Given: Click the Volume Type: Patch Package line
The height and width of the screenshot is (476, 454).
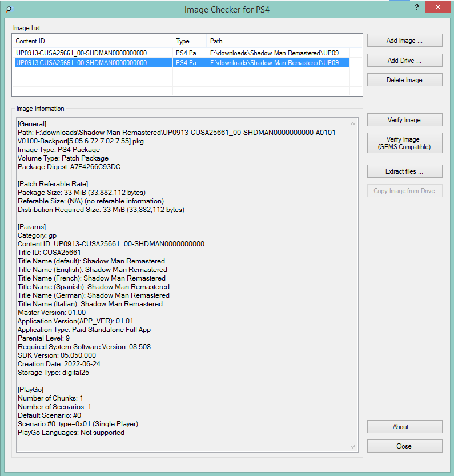Looking at the screenshot, I should (63, 158).
